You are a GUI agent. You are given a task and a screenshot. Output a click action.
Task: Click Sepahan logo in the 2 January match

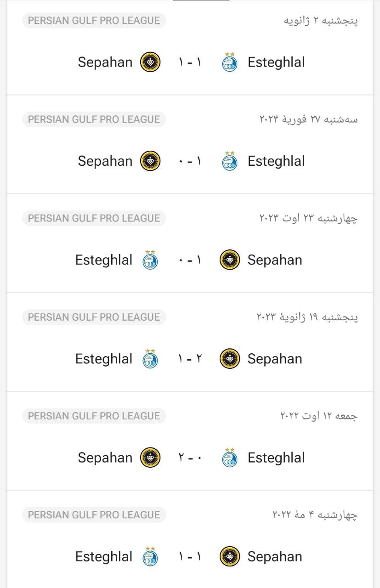click(150, 62)
